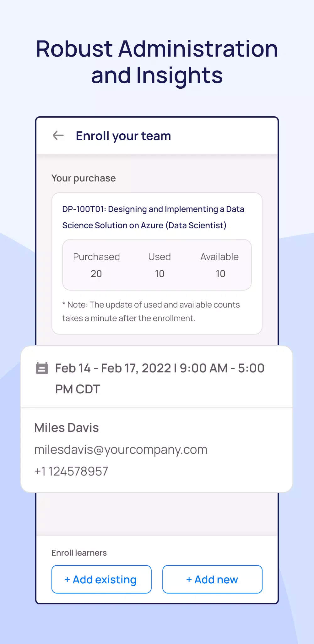Screen dimensions: 314x644
Task: Select learner Miles Davis
Action: pos(67,428)
